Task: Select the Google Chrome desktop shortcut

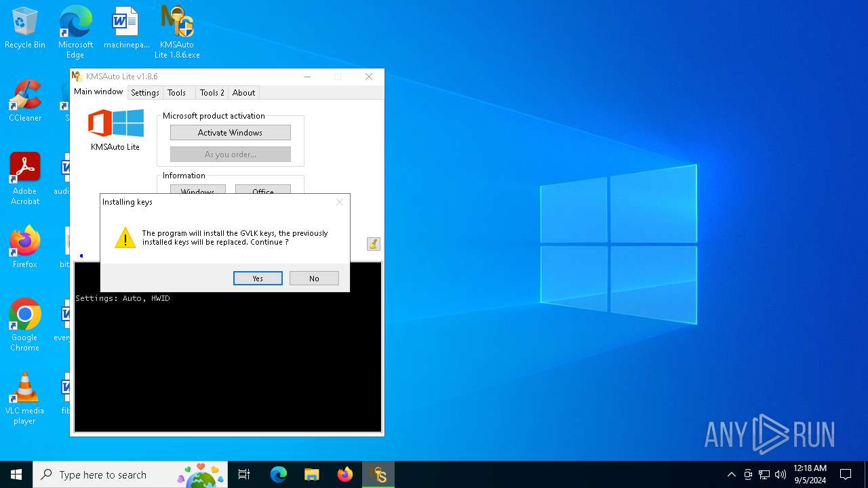Action: pos(25,325)
